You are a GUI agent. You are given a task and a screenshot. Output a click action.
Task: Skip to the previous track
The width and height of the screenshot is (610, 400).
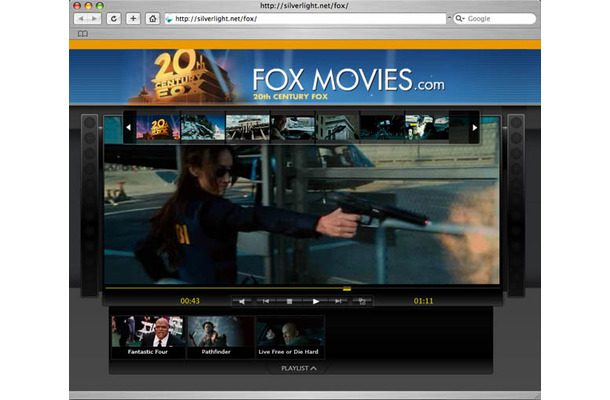(x=266, y=301)
